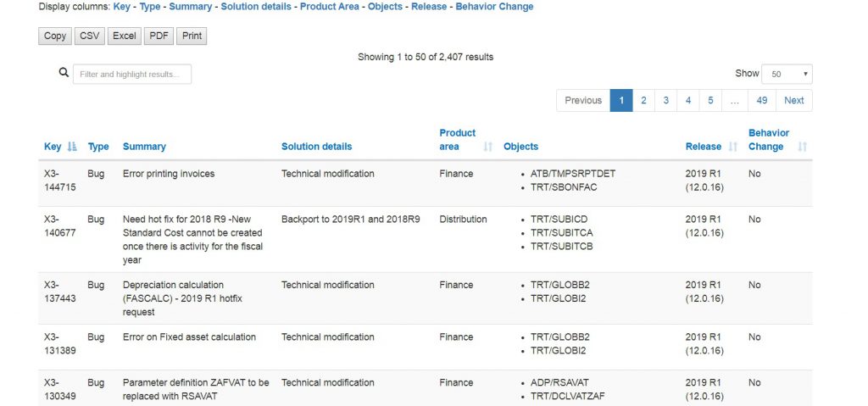Sort by Key column sort icon
868x406 pixels.
(x=72, y=147)
